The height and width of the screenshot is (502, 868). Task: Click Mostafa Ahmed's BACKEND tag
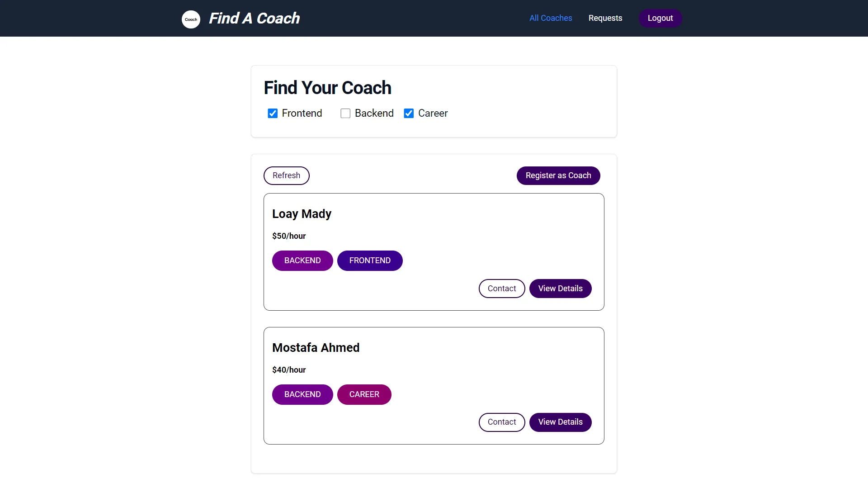click(302, 394)
